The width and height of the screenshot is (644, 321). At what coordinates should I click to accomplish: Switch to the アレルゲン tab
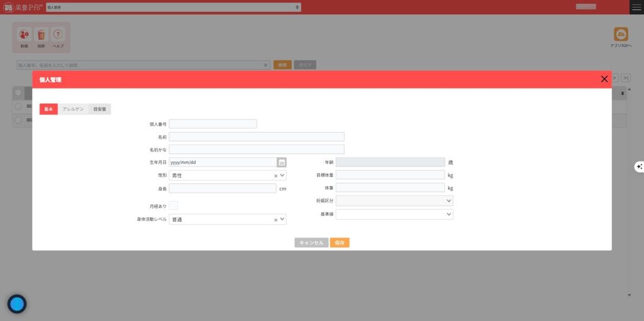click(74, 109)
